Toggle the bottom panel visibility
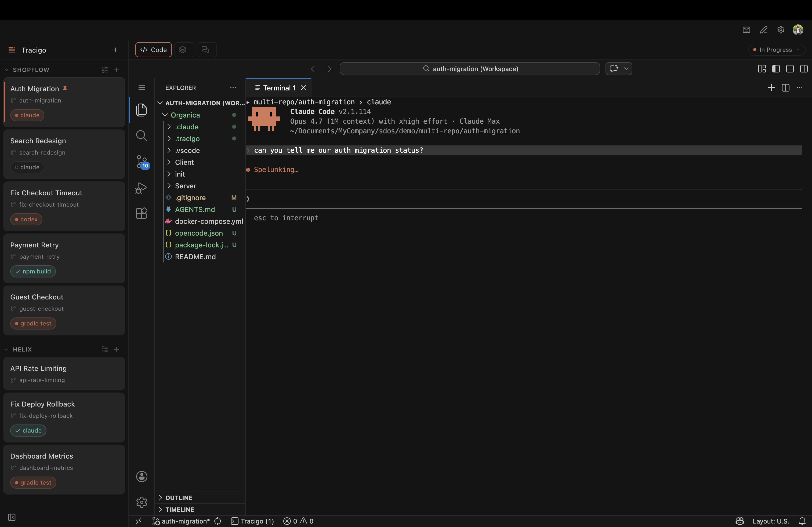Viewport: 812px width, 527px height. point(790,69)
